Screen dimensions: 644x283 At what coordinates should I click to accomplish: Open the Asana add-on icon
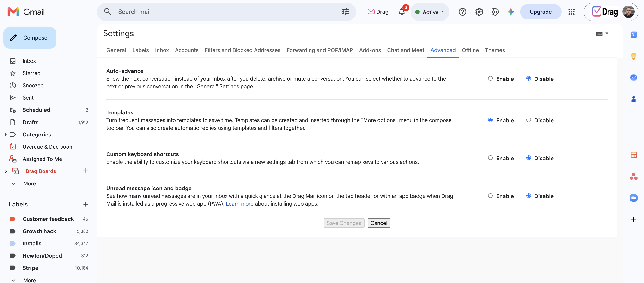[x=633, y=176]
